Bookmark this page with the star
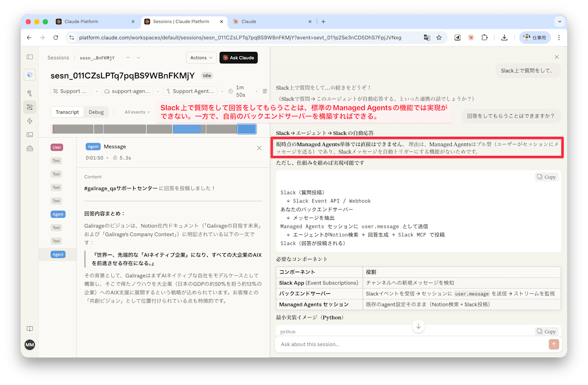588x385 pixels. (439, 37)
